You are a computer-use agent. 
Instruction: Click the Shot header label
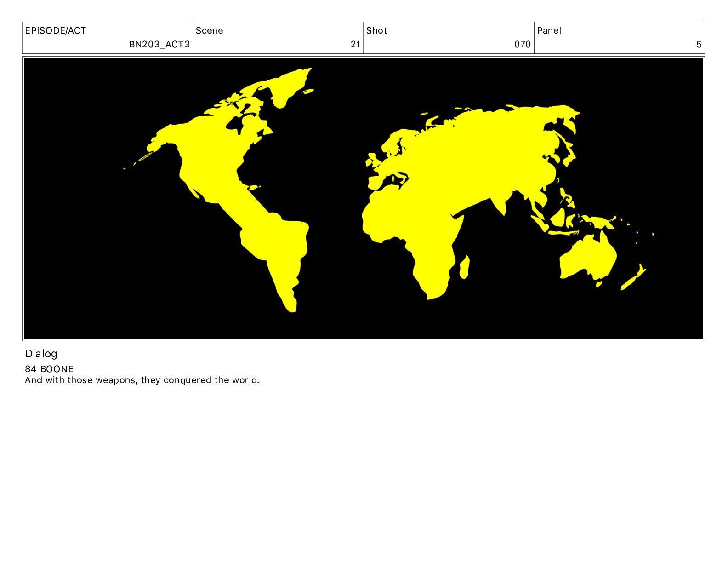tap(376, 30)
